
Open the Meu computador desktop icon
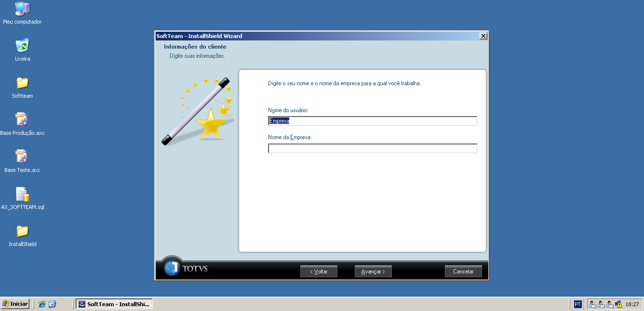click(22, 13)
